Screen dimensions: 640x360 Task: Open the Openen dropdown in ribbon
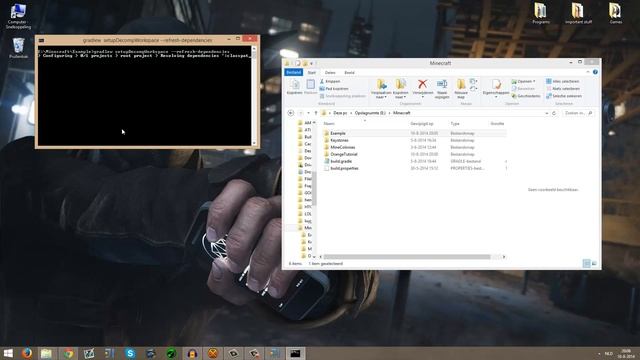point(524,82)
